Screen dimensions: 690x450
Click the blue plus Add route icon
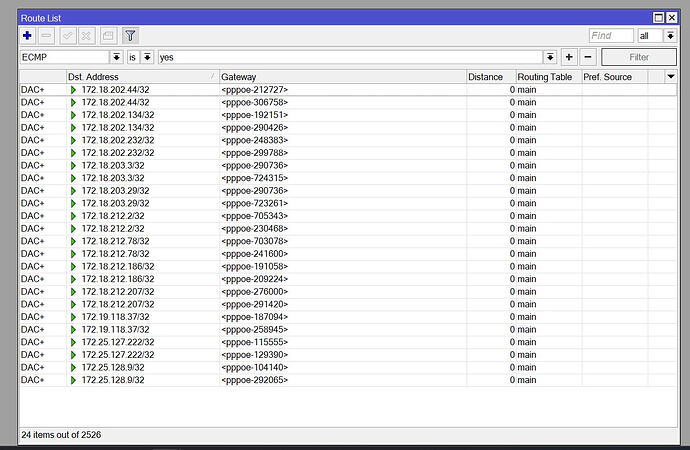(27, 36)
